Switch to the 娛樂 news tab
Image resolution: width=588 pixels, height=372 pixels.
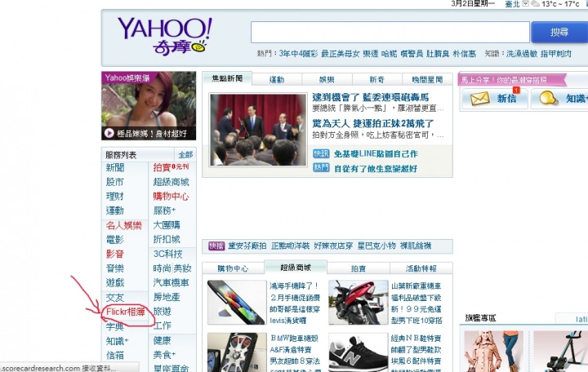(327, 79)
